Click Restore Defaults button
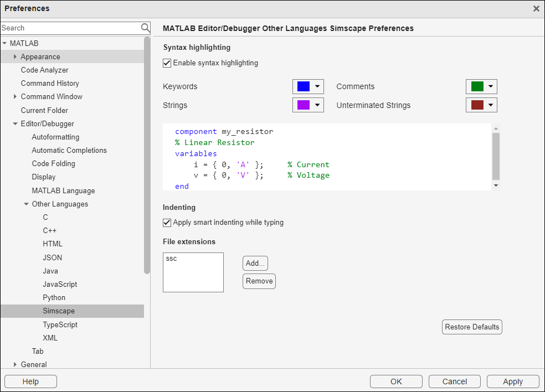 click(472, 327)
